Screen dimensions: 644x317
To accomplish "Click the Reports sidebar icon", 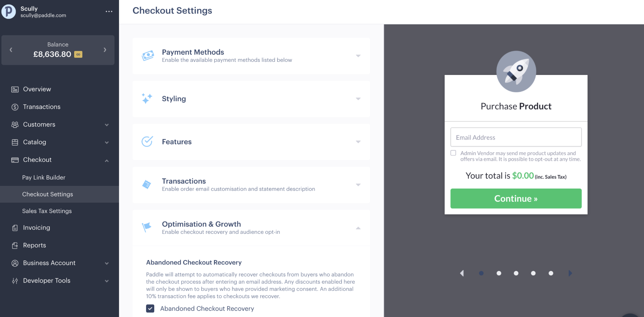I will [x=15, y=245].
